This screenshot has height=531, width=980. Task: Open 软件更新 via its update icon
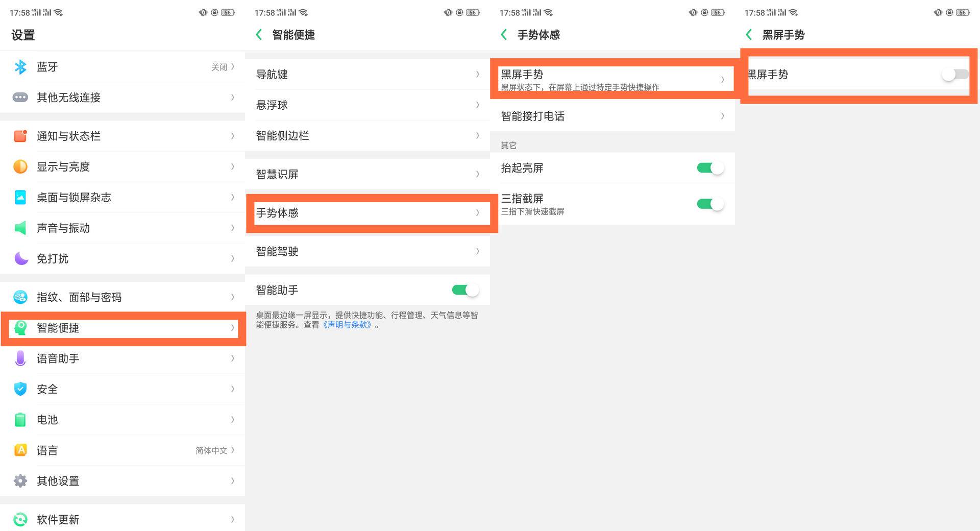(20, 519)
